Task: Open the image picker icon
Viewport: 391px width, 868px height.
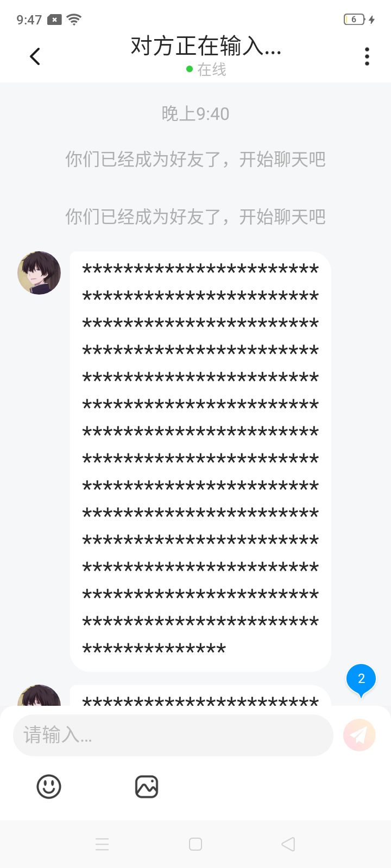Action: (147, 786)
